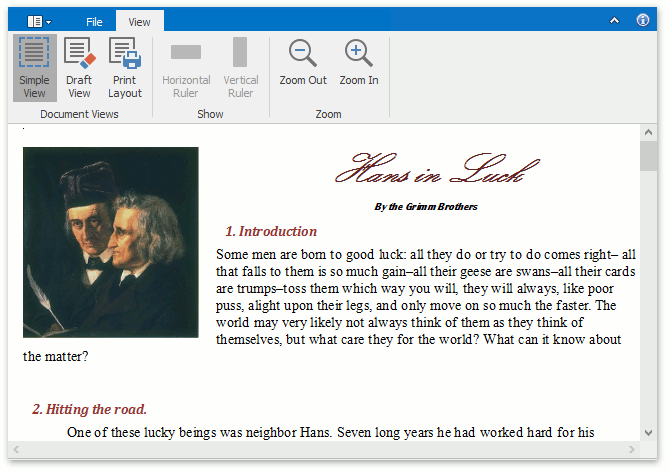
Task: Open the application menu dropdown
Action: 39,20
